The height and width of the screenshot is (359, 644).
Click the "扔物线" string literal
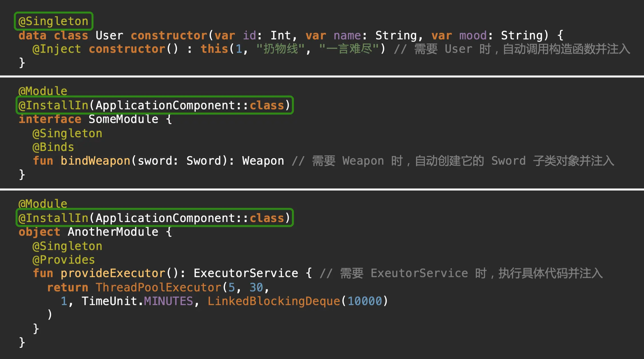[280, 49]
